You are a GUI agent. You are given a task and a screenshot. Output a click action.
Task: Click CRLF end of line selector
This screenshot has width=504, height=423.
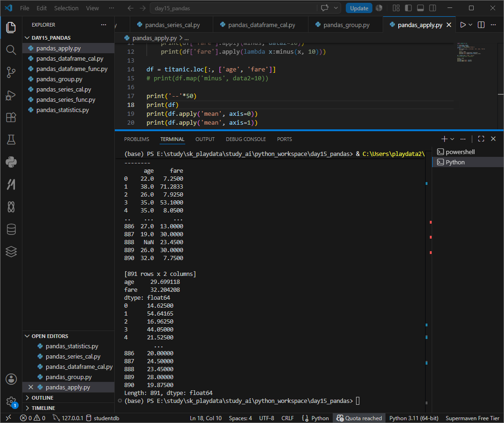click(x=287, y=418)
